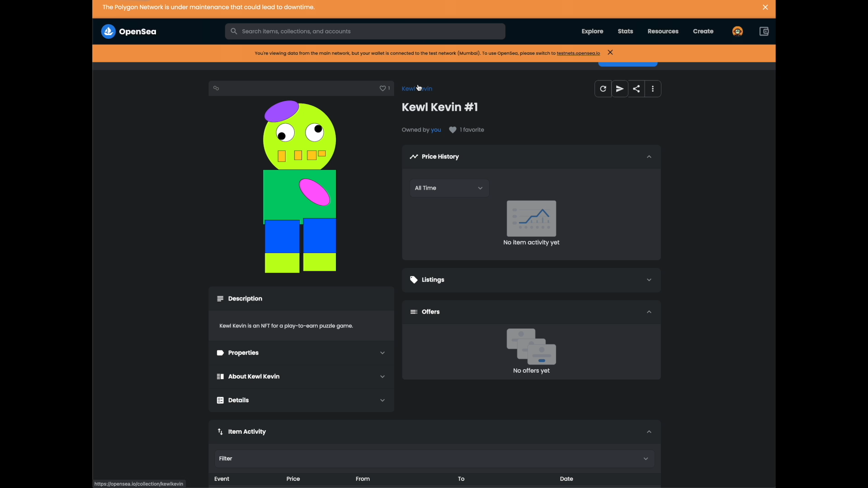This screenshot has height=488, width=868.
Task: Click the OpenSea ship logo icon
Action: (x=108, y=31)
